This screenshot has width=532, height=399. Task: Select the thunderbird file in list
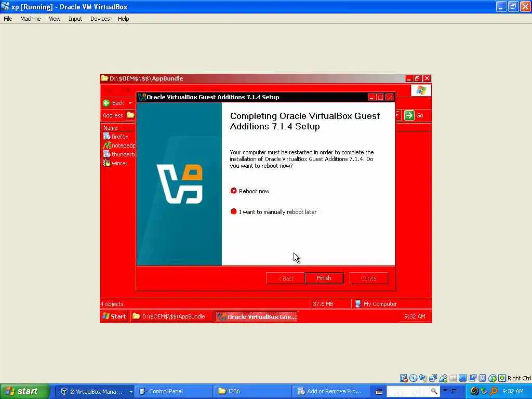tap(119, 154)
